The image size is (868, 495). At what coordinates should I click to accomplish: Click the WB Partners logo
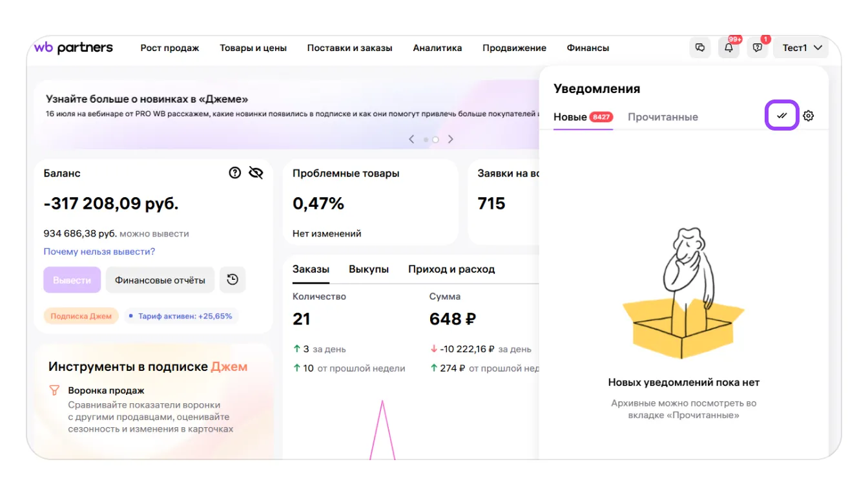(73, 48)
